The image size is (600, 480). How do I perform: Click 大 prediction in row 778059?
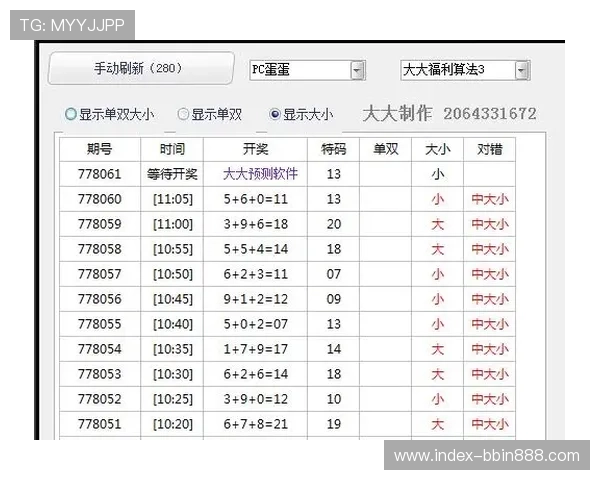[437, 224]
